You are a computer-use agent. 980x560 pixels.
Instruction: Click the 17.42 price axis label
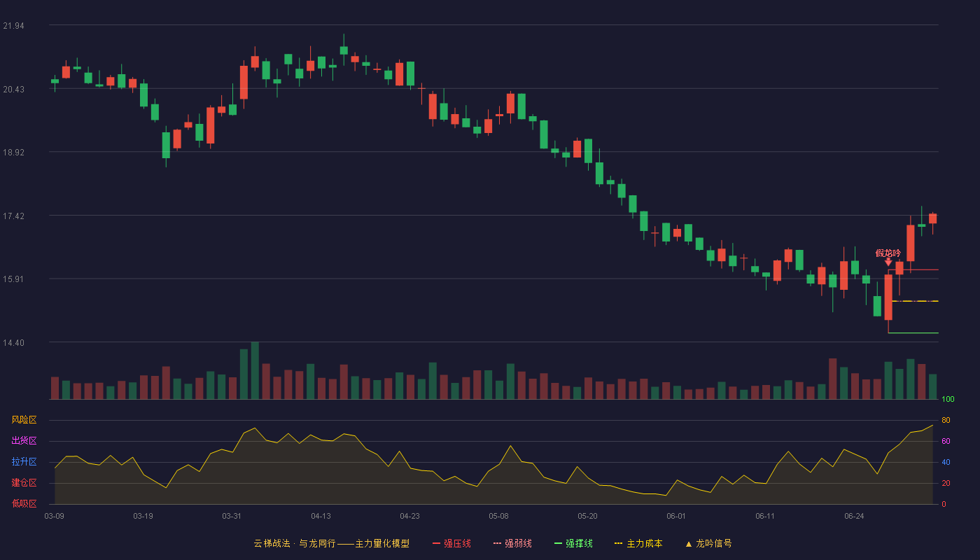(13, 216)
